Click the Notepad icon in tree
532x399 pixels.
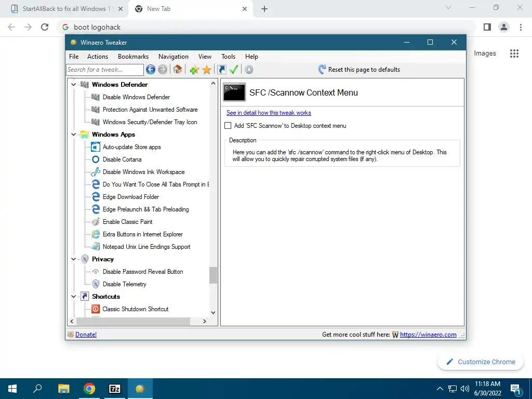pyautogui.click(x=96, y=247)
